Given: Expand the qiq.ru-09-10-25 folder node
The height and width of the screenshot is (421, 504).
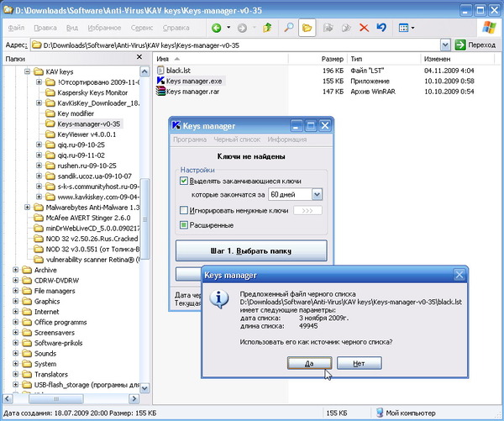Looking at the screenshot, I should pos(39,145).
